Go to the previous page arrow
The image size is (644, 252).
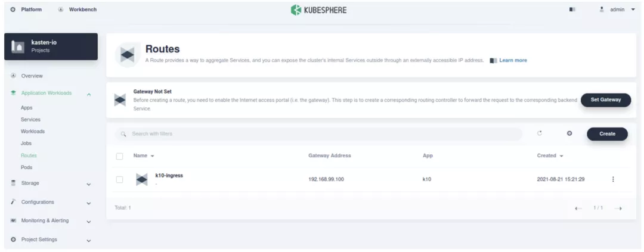[578, 208]
